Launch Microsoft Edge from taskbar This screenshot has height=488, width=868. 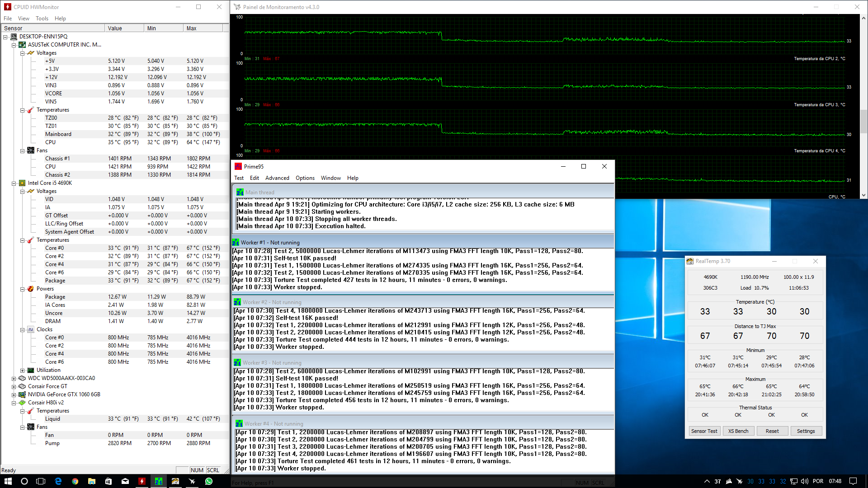tap(58, 481)
